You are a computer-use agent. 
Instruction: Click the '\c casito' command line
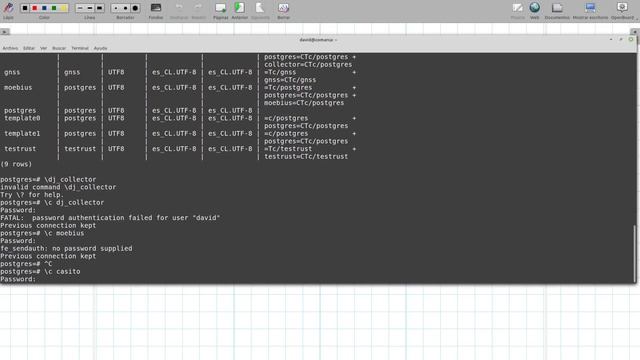click(40, 271)
